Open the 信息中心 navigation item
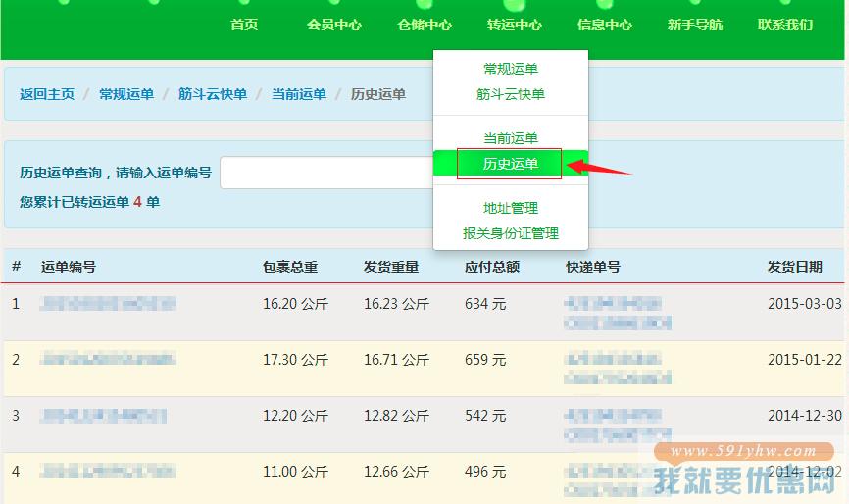Screen dimensions: 849x504 pos(604,25)
